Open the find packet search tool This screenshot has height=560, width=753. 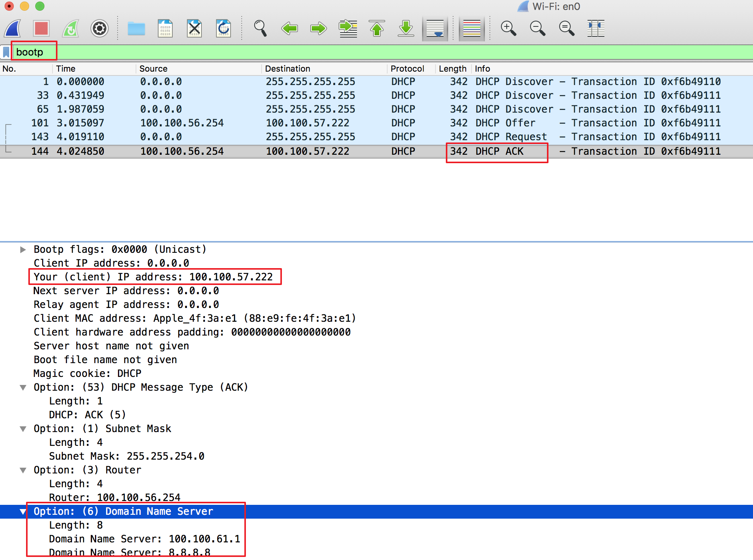[260, 28]
